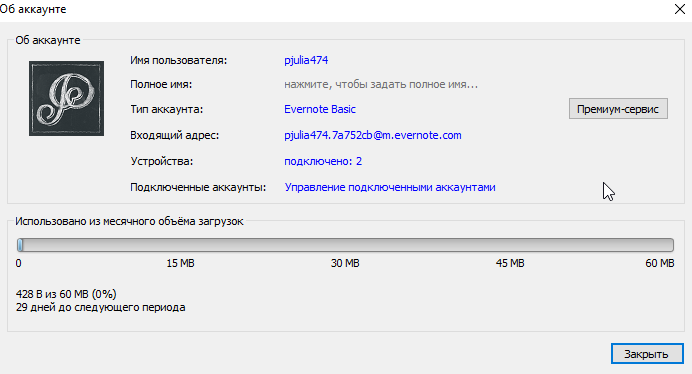Select the 'Тип аккаунта:' label
The width and height of the screenshot is (692, 374).
click(x=166, y=109)
